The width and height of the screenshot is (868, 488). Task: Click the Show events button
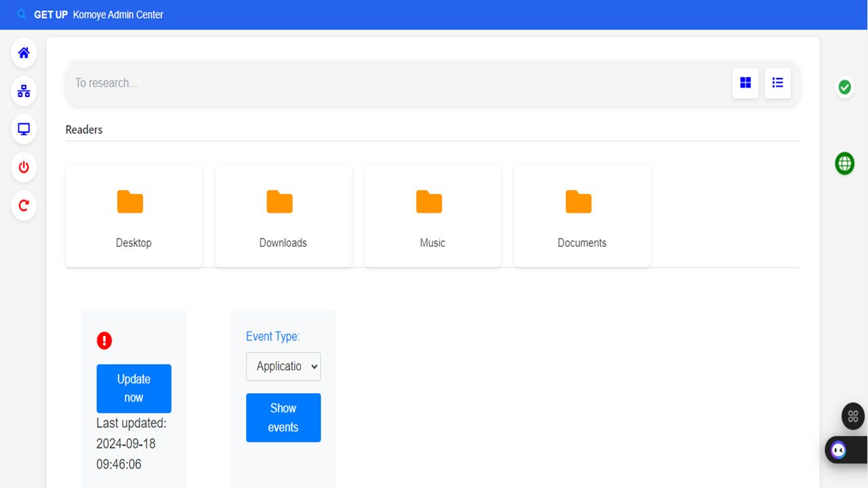pyautogui.click(x=283, y=418)
